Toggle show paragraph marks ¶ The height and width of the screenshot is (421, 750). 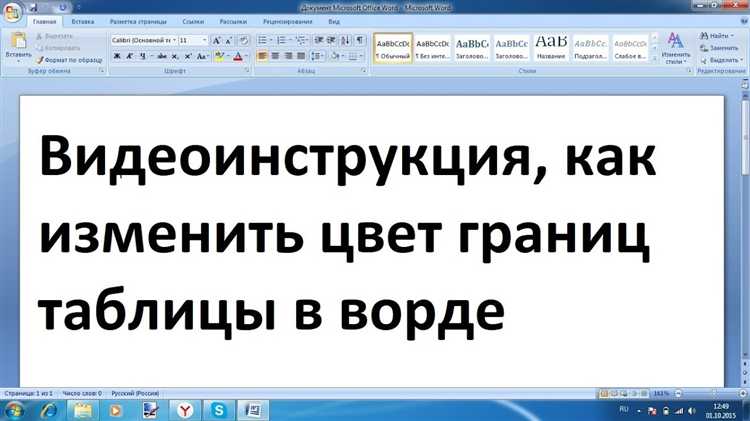(x=360, y=40)
